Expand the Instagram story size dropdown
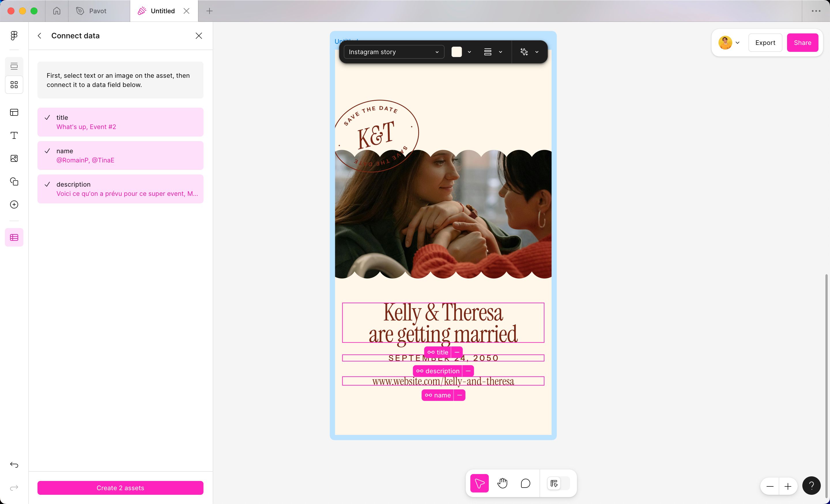 393,52
